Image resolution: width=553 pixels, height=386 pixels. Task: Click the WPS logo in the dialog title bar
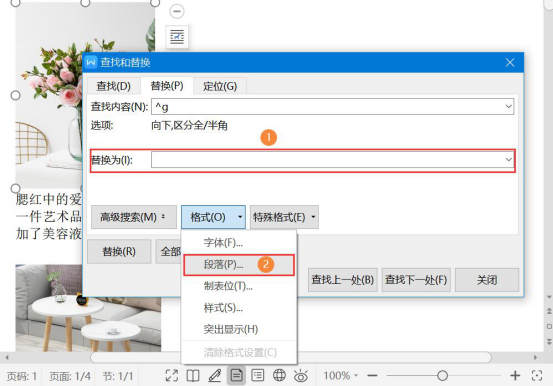[x=91, y=62]
